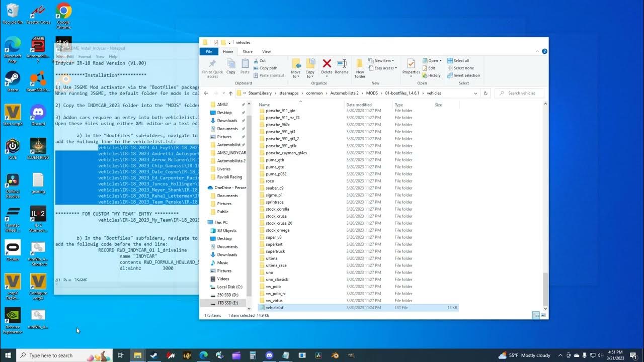Viewport: 644px width, 362px height.
Task: Open Explorer help icon
Action: point(544,51)
